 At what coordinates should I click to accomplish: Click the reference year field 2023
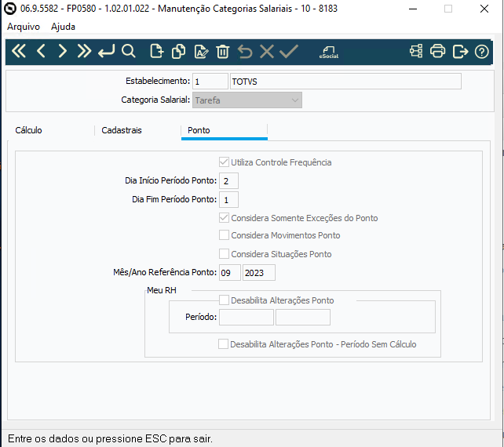click(x=259, y=273)
